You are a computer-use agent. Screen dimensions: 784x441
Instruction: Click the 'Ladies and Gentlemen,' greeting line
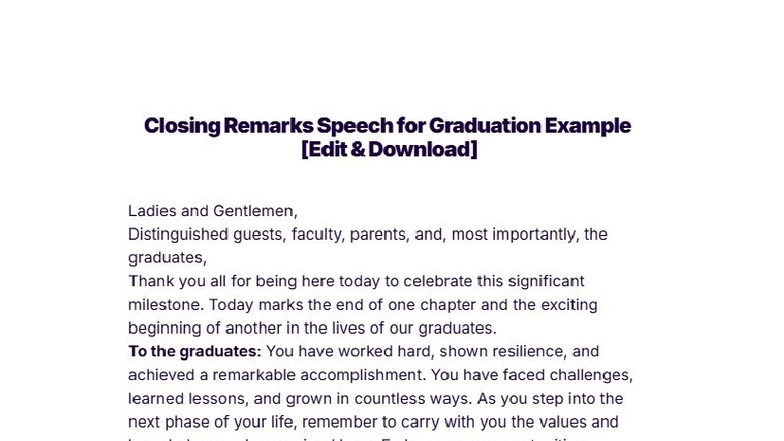[x=212, y=211]
